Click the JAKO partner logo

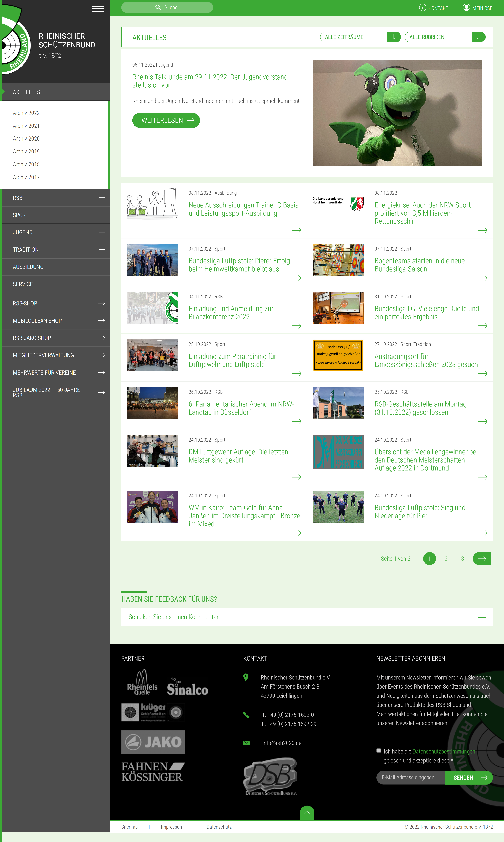[153, 742]
